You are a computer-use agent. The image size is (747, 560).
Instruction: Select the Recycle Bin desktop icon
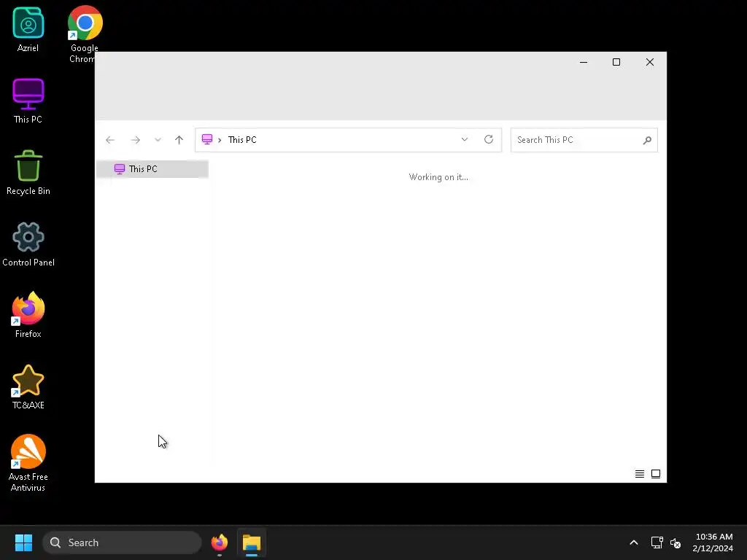28,172
